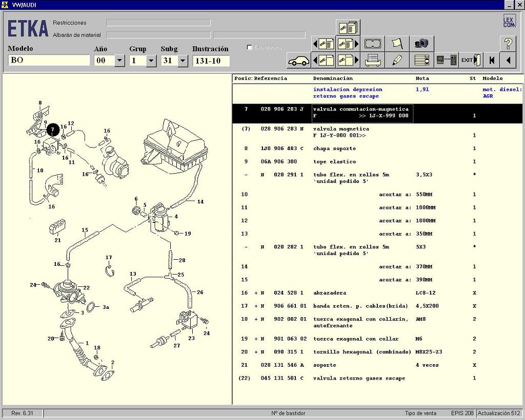This screenshot has width=525, height=420.
Task: Select the tubo flex. row with nota 5x3
Action: [x=377, y=250]
